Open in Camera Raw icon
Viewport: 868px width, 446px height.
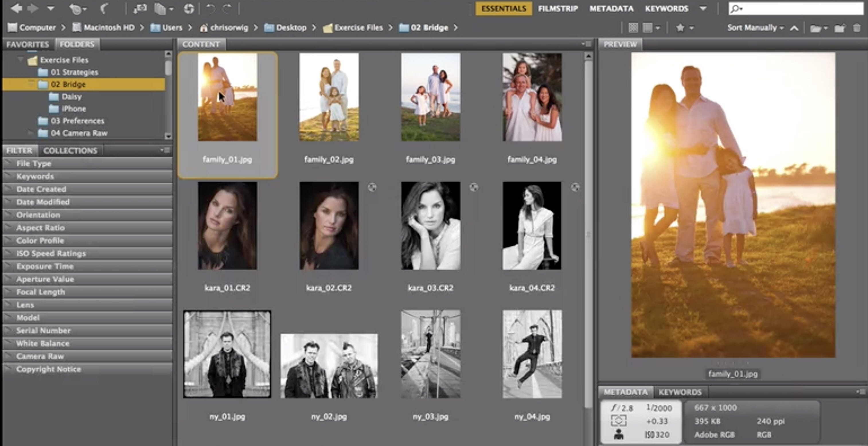189,9
